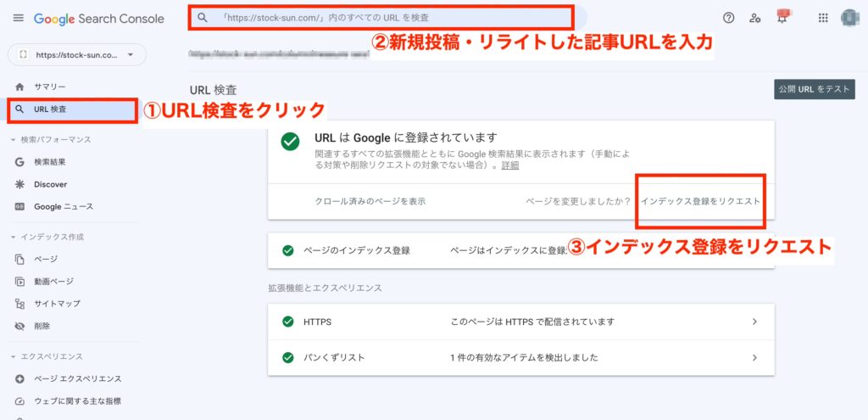Collapse the 検索パフォーマンス section
The image size is (868, 420).
tap(14, 140)
